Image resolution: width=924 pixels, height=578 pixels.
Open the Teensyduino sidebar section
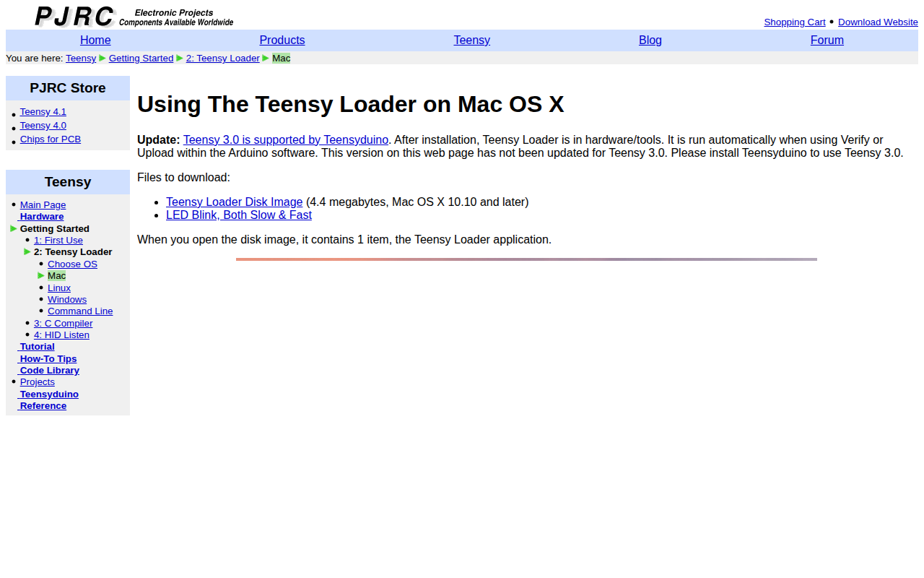49,394
